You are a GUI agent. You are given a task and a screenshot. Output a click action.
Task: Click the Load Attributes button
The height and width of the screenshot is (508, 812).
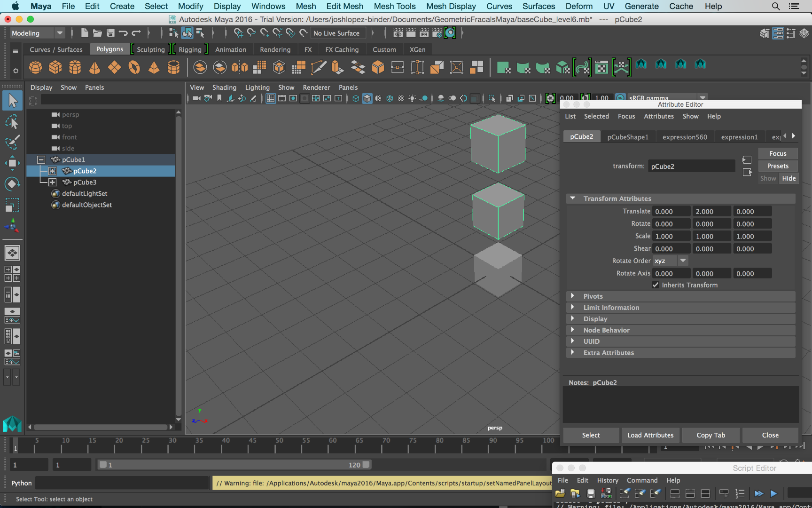click(x=650, y=435)
